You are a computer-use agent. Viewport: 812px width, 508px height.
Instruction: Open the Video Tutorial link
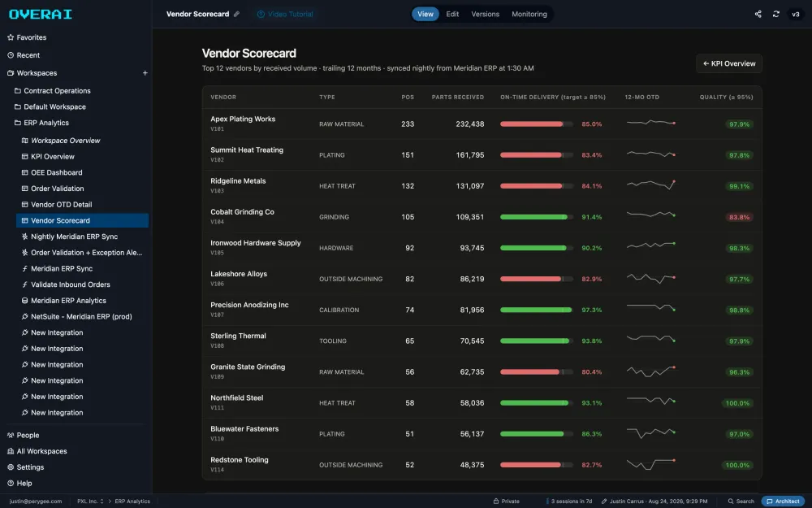[x=285, y=14]
